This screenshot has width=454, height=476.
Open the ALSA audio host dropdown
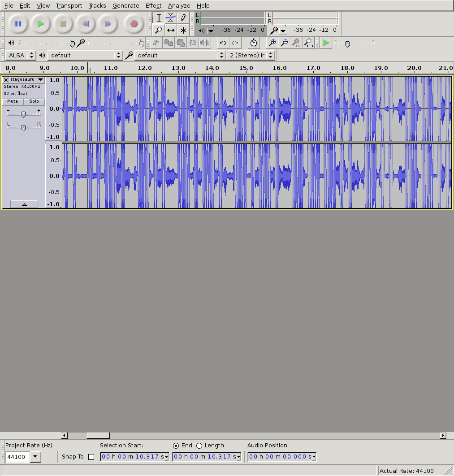tap(21, 55)
